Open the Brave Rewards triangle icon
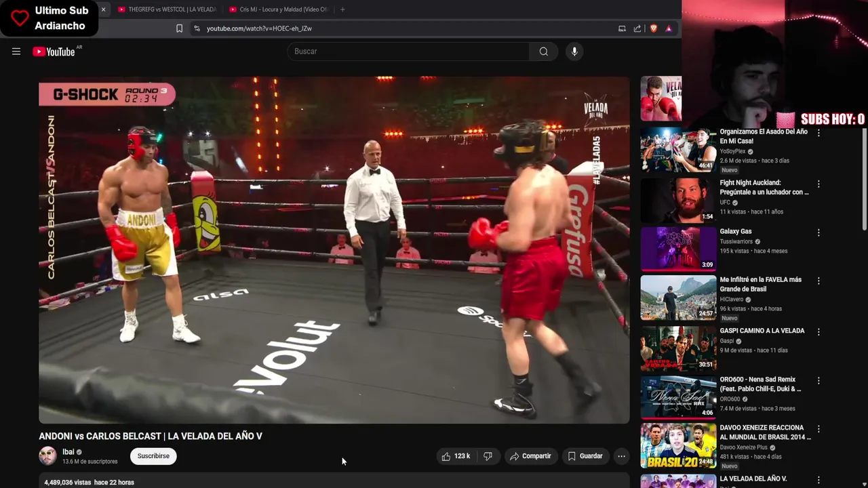The width and height of the screenshot is (868, 488). (x=669, y=28)
